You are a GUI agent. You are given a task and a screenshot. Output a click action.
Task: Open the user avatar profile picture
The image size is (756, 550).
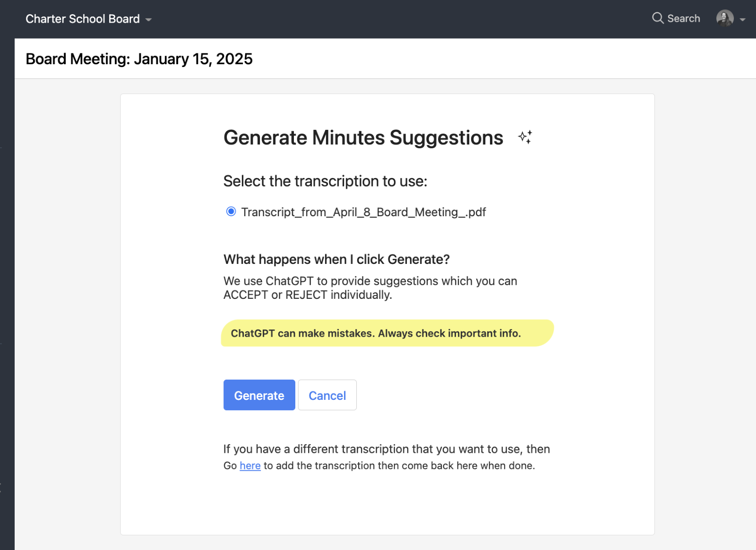725,18
